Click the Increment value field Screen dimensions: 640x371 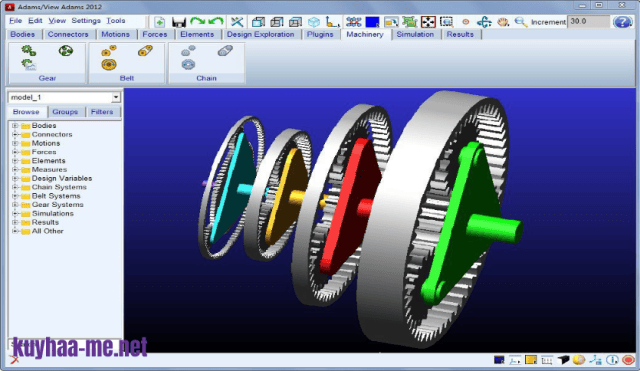(589, 22)
